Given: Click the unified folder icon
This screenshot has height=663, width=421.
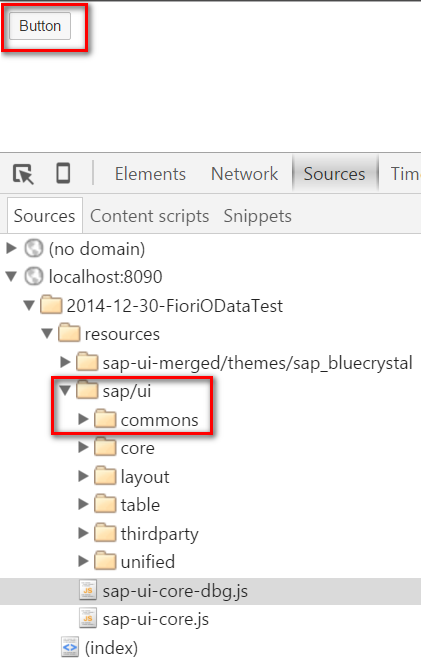Looking at the screenshot, I should click(105, 562).
